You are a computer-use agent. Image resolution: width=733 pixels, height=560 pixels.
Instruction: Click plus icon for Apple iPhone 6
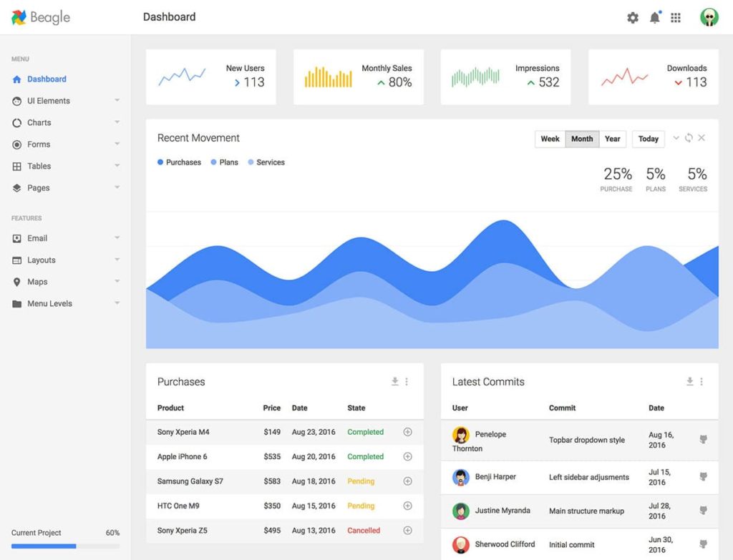click(407, 456)
